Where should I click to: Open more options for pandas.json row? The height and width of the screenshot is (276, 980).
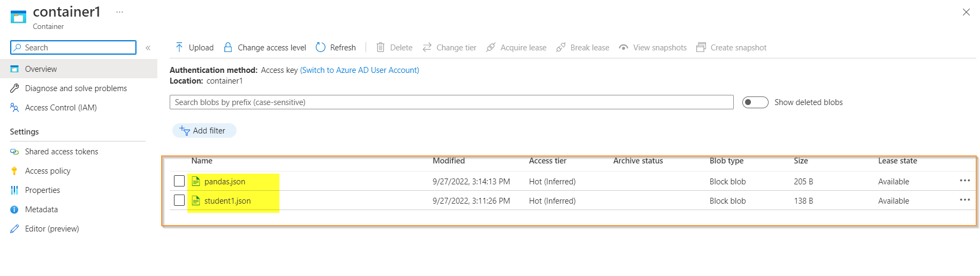click(x=964, y=181)
